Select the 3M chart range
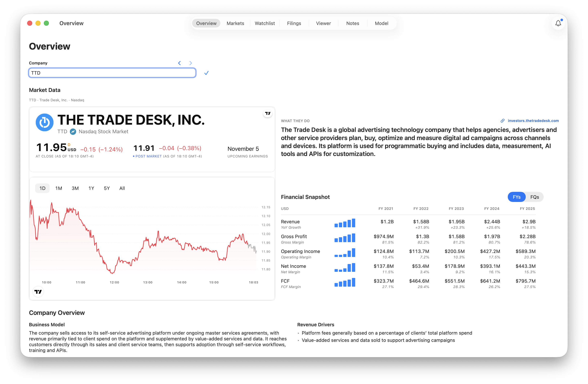 pyautogui.click(x=75, y=188)
